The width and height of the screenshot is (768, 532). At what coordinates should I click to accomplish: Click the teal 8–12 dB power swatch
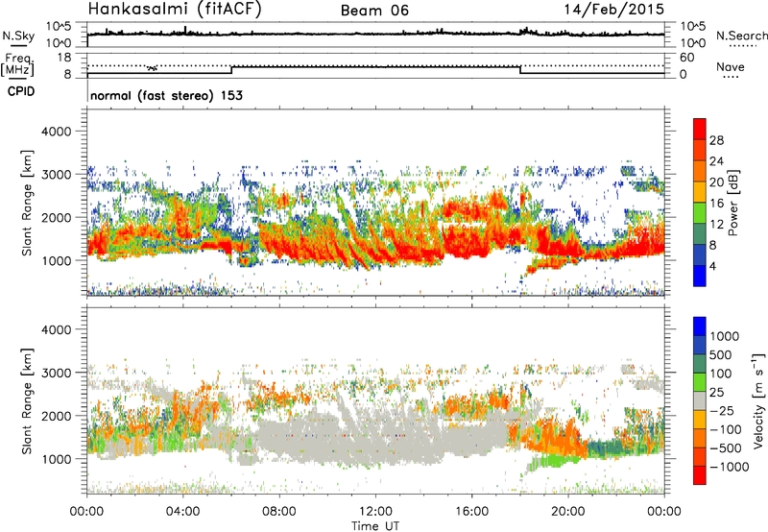tap(700, 234)
